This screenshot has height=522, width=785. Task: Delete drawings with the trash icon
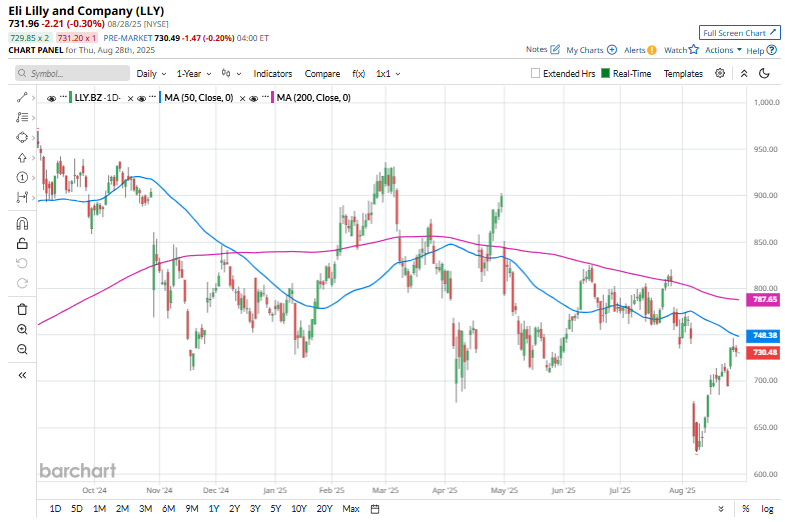(x=22, y=309)
